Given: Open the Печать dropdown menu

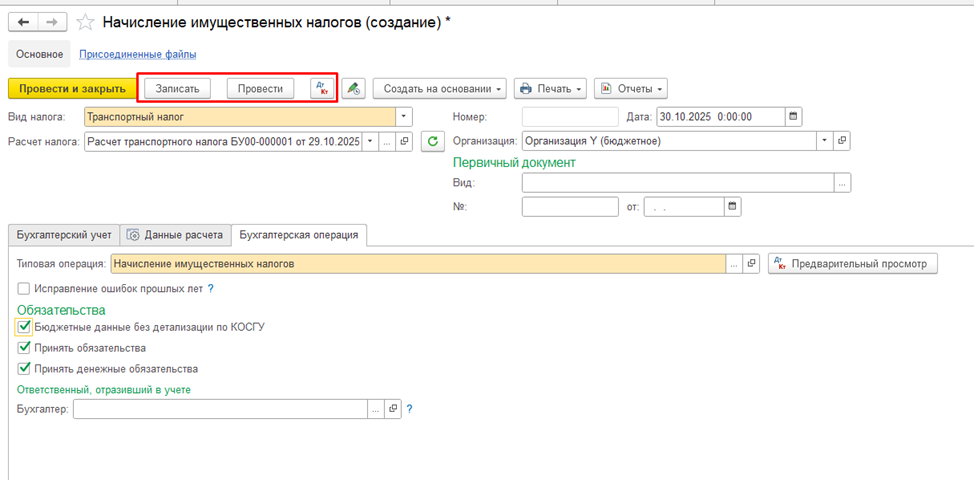Looking at the screenshot, I should (550, 88).
